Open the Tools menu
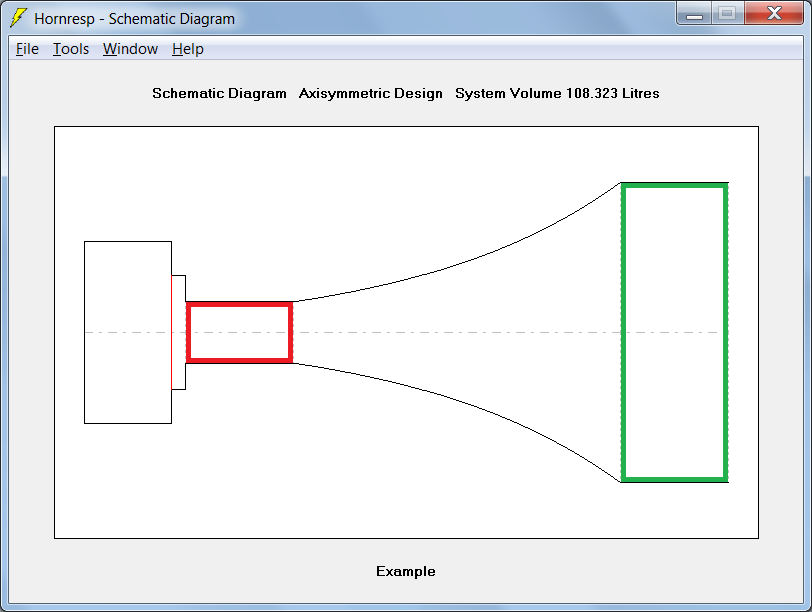This screenshot has width=812, height=612. tap(71, 49)
